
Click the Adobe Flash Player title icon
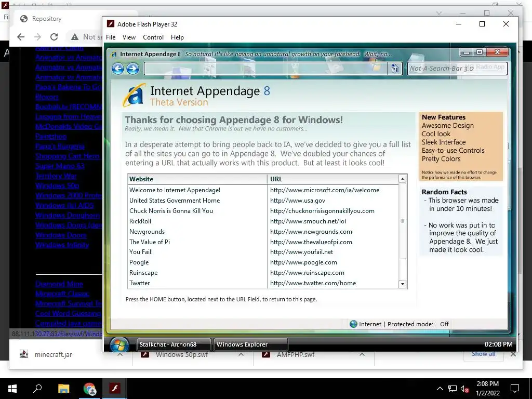(110, 24)
